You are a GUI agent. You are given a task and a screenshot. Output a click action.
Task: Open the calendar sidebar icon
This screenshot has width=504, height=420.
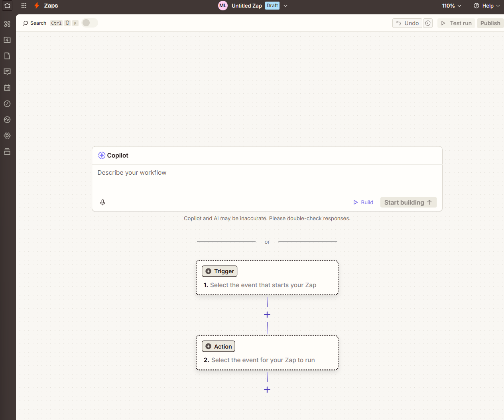(x=7, y=88)
